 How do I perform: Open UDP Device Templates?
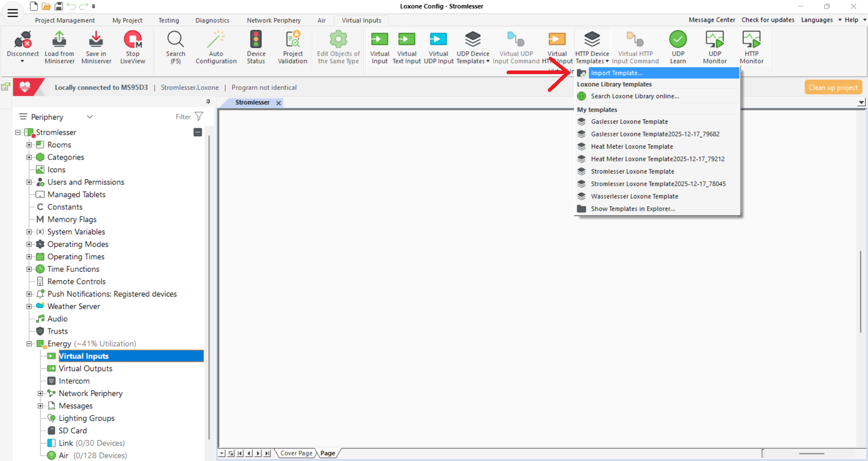[x=472, y=47]
